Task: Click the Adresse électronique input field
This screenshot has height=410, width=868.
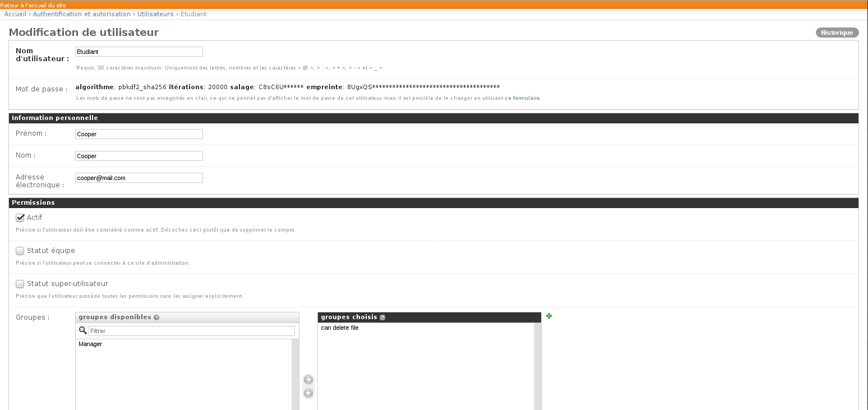Action: [138, 178]
